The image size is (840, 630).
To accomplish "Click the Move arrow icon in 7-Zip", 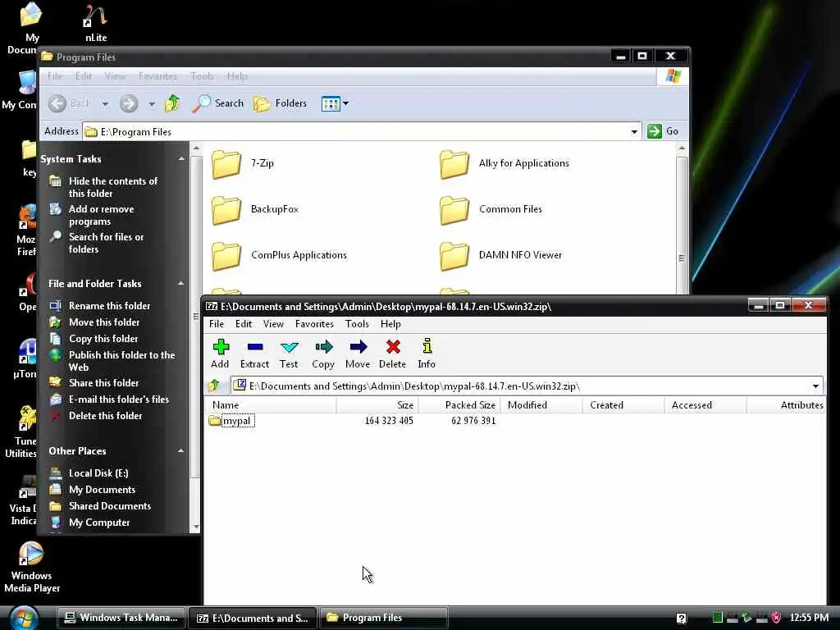I will point(358,354).
